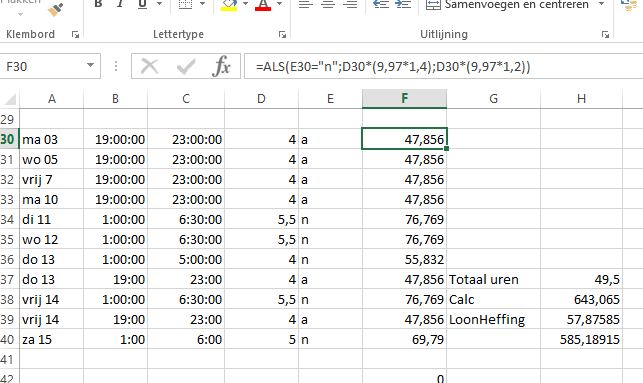
Task: Apply red font color
Action: point(263,4)
